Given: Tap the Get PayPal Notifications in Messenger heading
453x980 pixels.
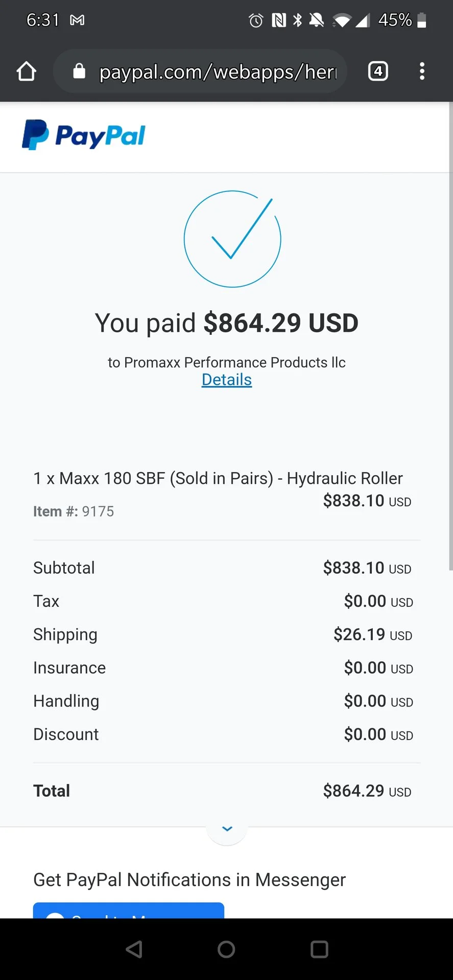Looking at the screenshot, I should point(189,879).
